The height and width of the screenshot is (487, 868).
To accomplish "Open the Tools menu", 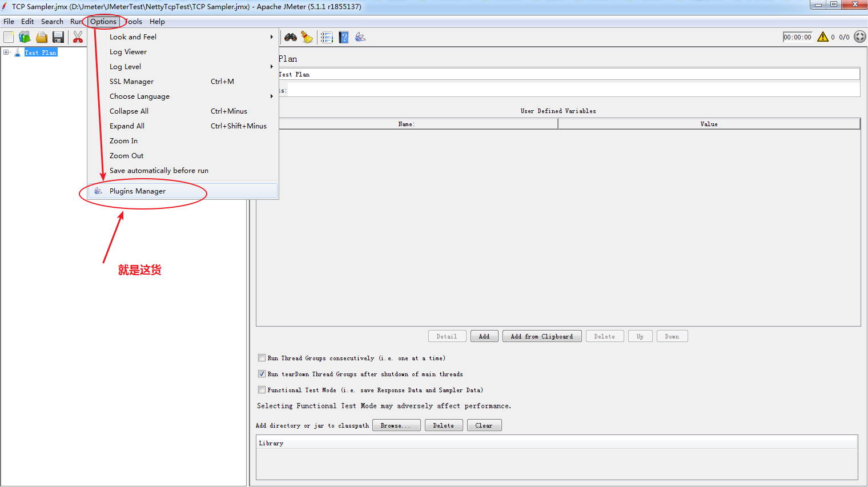I will (x=133, y=22).
